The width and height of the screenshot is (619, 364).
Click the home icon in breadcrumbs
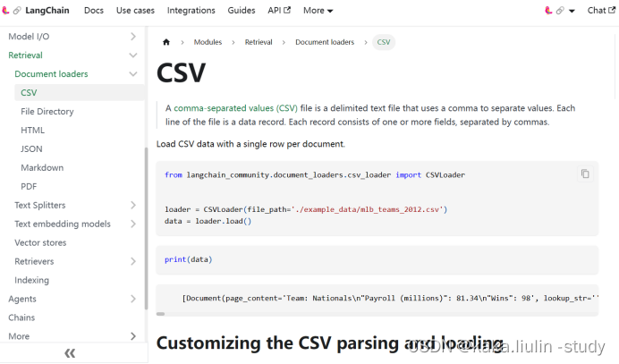[x=166, y=42]
